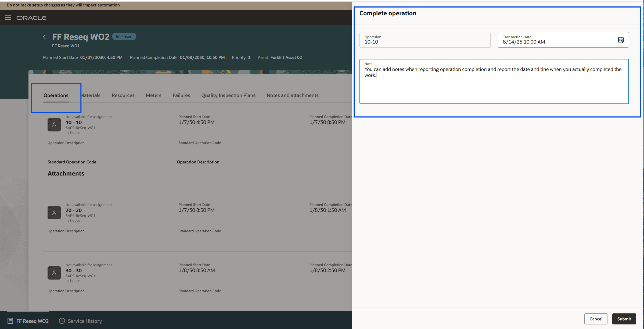Click the Oracle logo
This screenshot has width=644, height=329.
tap(31, 17)
